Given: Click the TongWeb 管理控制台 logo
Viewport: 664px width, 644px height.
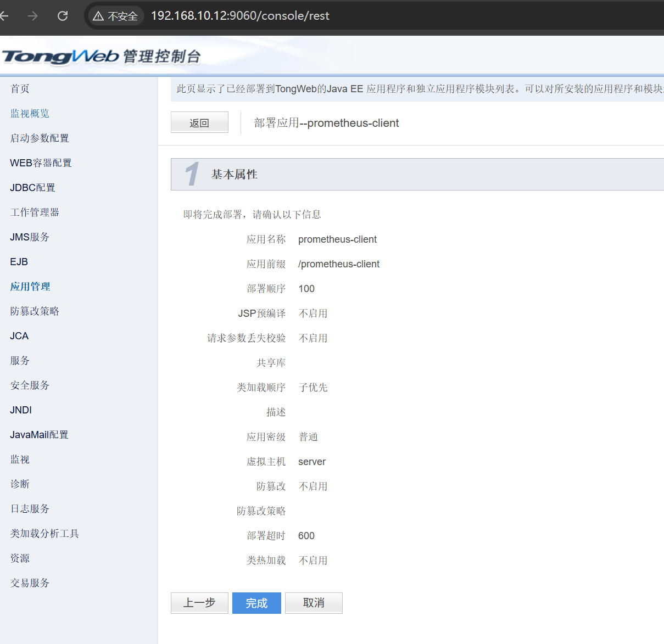Looking at the screenshot, I should (x=102, y=56).
